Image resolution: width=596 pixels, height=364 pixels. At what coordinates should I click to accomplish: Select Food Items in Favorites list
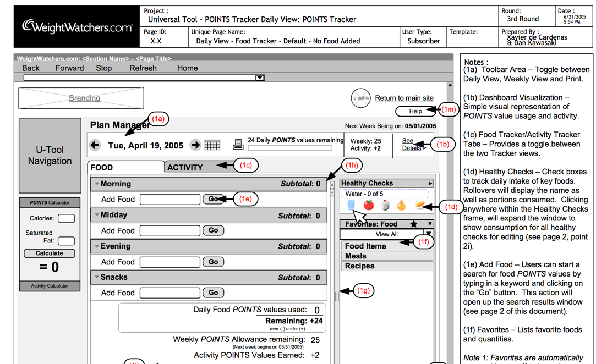386,246
